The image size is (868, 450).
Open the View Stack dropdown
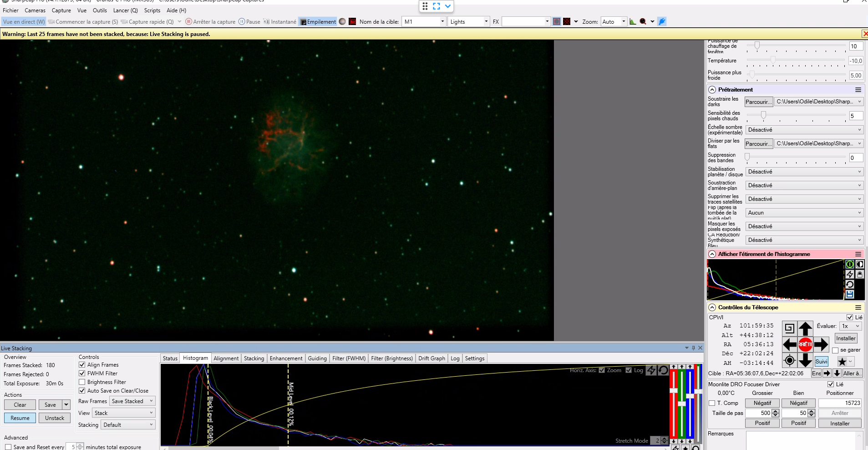click(124, 413)
